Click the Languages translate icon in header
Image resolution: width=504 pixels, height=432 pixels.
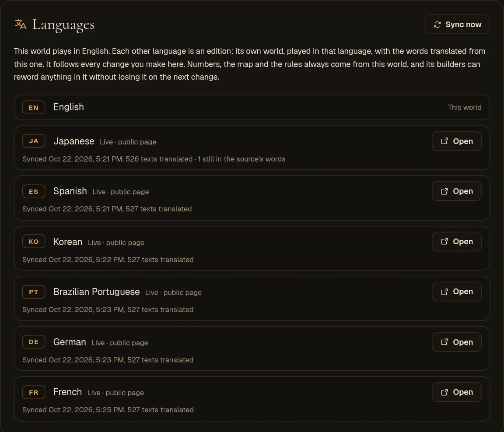pyautogui.click(x=21, y=24)
